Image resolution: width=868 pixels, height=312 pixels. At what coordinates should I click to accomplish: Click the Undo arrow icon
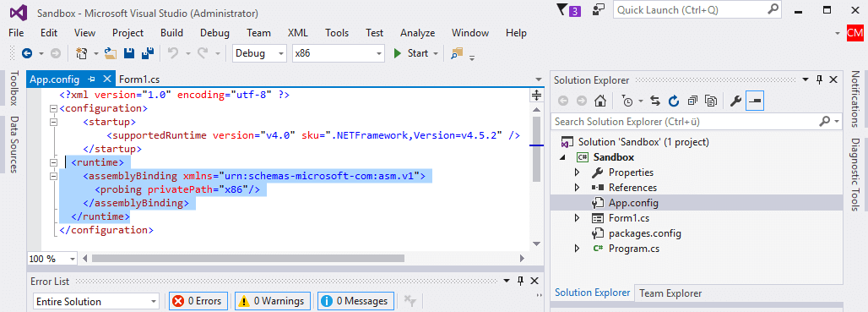click(x=173, y=53)
